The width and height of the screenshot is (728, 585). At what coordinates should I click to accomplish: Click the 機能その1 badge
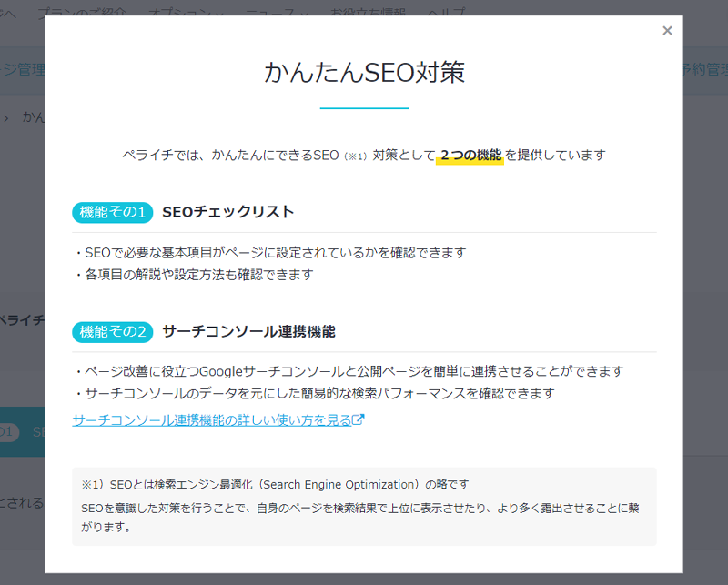[x=112, y=212]
